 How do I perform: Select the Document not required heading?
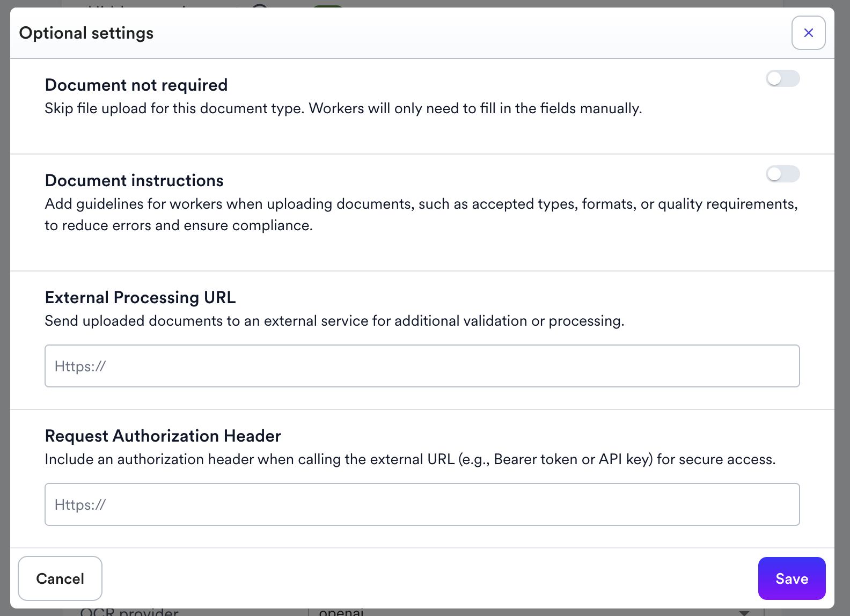coord(136,85)
